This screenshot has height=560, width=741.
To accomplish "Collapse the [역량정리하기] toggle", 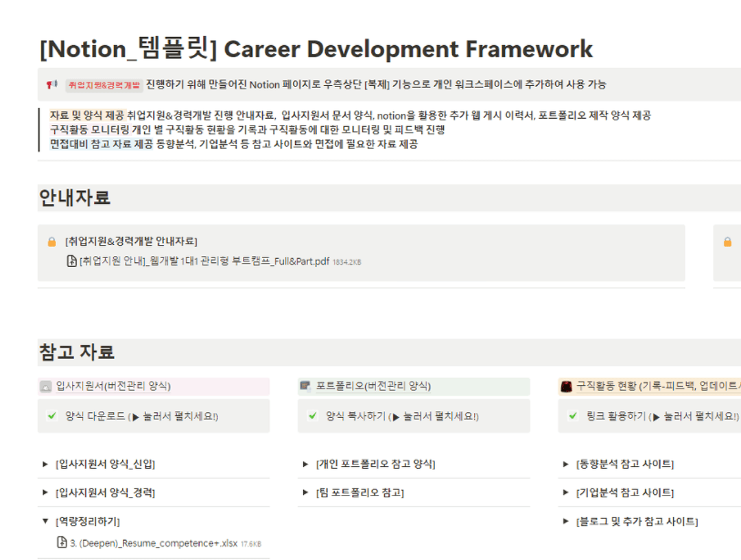I will [x=45, y=522].
